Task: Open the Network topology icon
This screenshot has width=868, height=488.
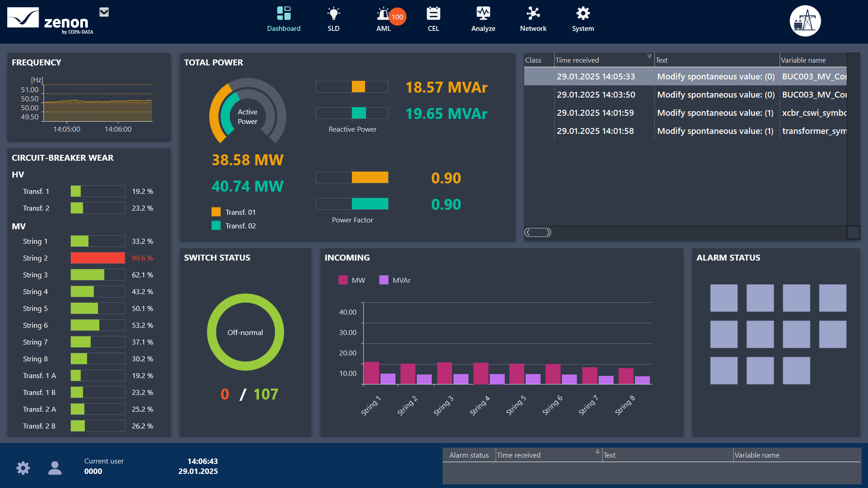Action: (533, 13)
